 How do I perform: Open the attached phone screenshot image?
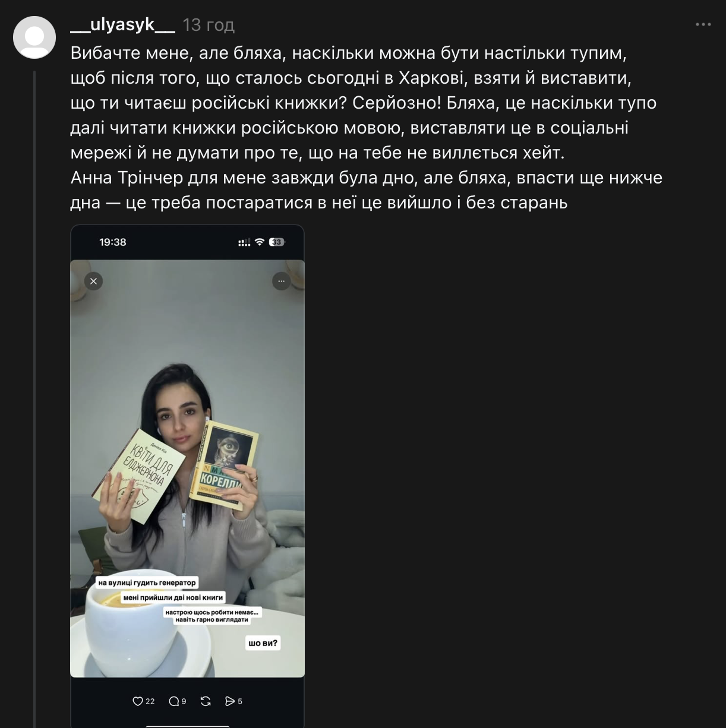187,475
